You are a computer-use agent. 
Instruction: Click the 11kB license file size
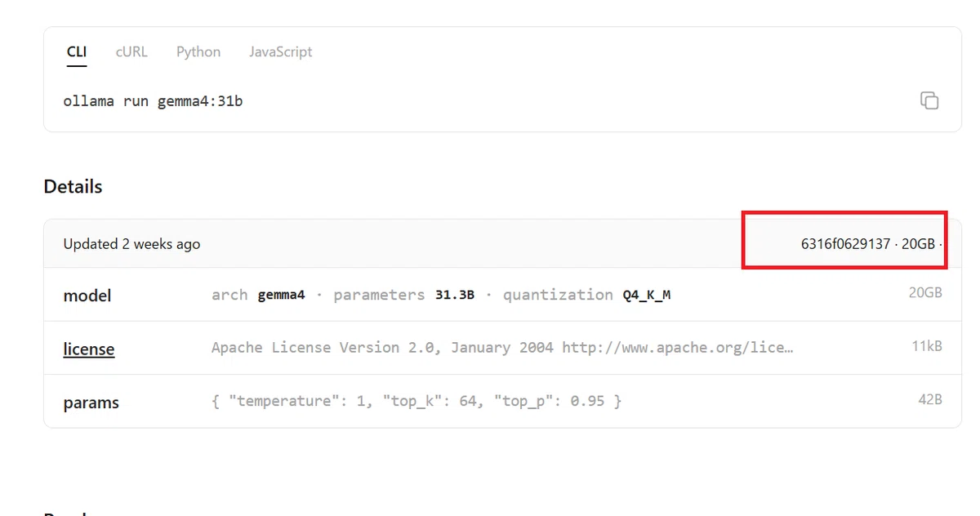coord(927,346)
